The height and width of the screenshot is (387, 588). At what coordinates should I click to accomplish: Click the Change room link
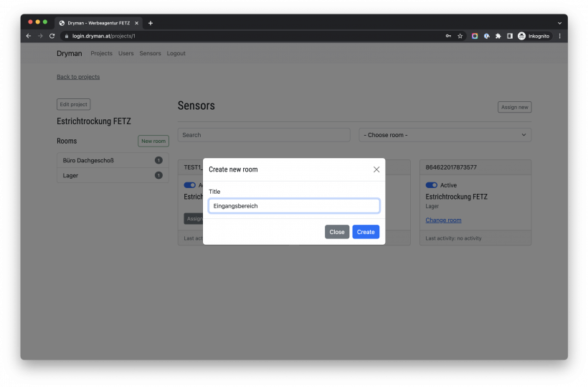(443, 220)
